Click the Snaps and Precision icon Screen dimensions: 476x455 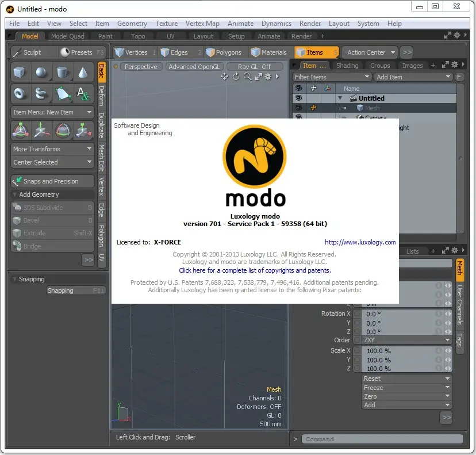[x=17, y=181]
